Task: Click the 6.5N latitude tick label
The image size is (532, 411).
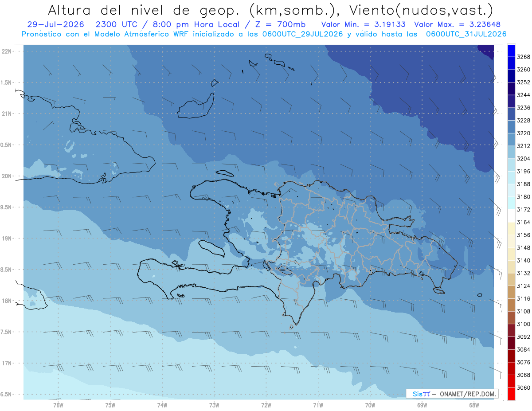Action: [6, 394]
